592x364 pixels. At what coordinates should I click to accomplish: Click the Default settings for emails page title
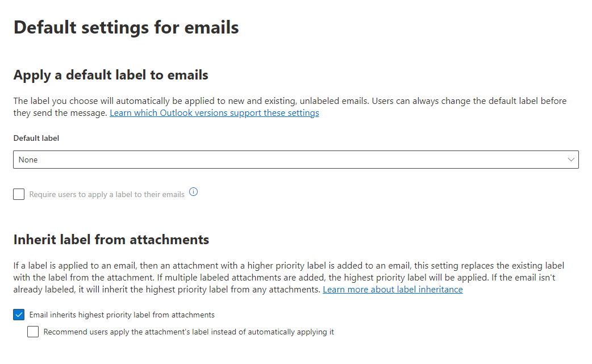coord(126,27)
